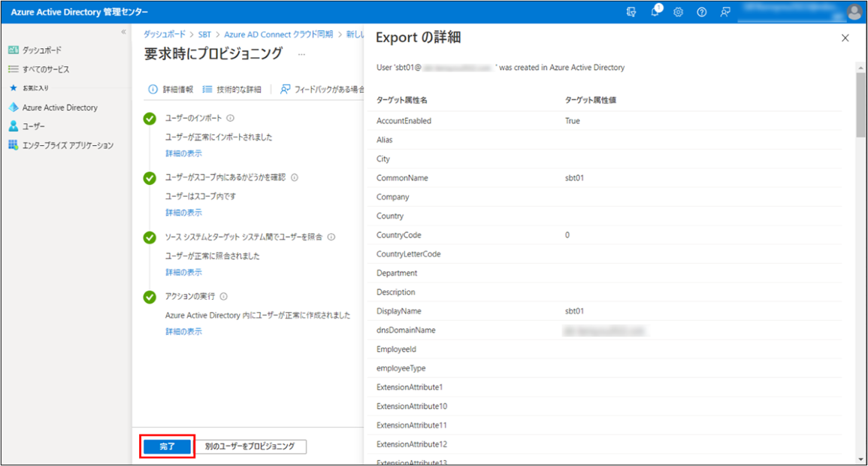Open the account avatar in header
The width and height of the screenshot is (868, 466).
point(854,12)
